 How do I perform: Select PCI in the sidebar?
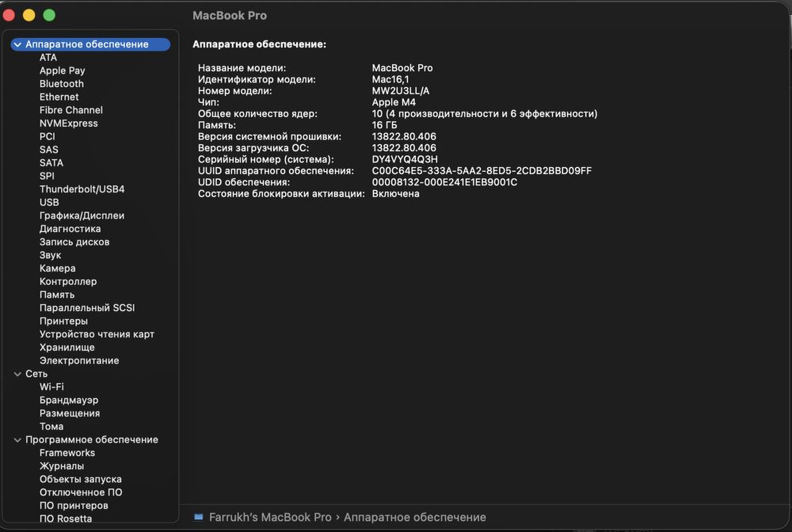(47, 136)
